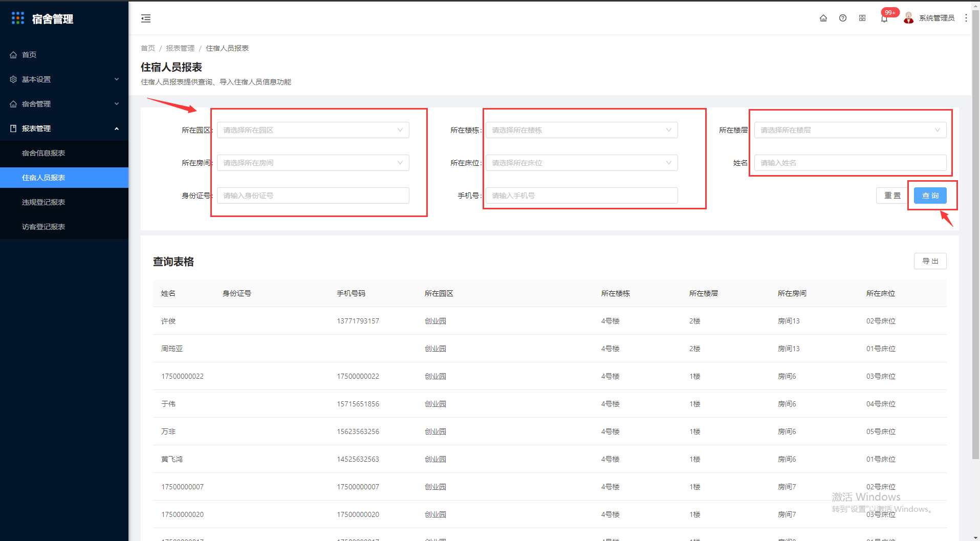The height and width of the screenshot is (541, 980).
Task: Open 所在房间 dropdown
Action: click(313, 163)
